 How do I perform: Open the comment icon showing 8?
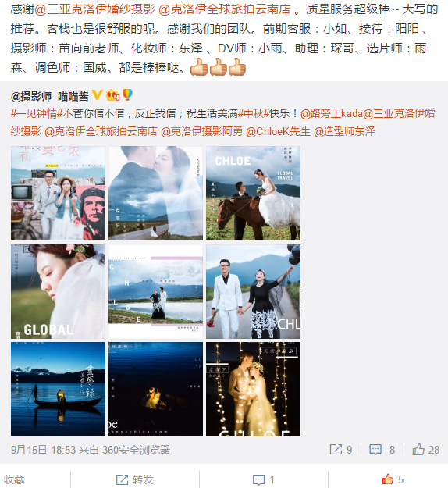click(x=375, y=450)
